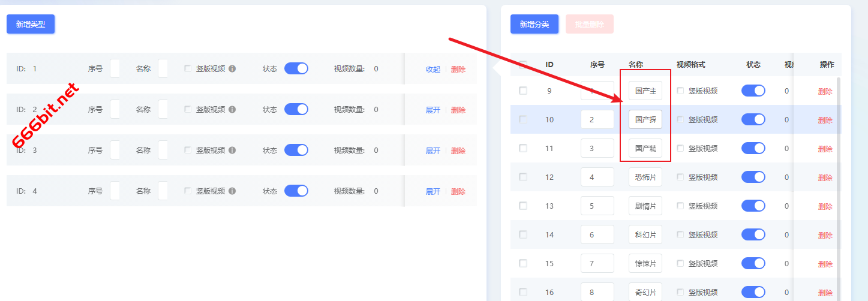Screen dimensions: 868x301
Task: Disable status switch for category ID 9
Action: [753, 91]
